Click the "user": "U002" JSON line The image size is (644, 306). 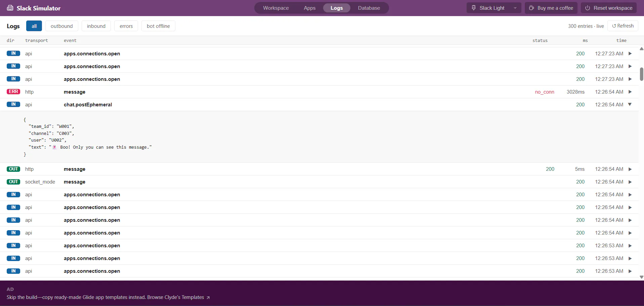(47, 140)
